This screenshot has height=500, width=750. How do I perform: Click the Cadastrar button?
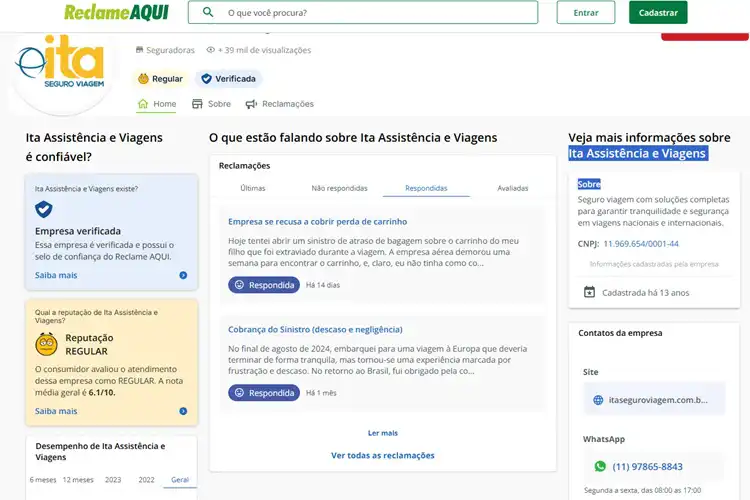658,12
